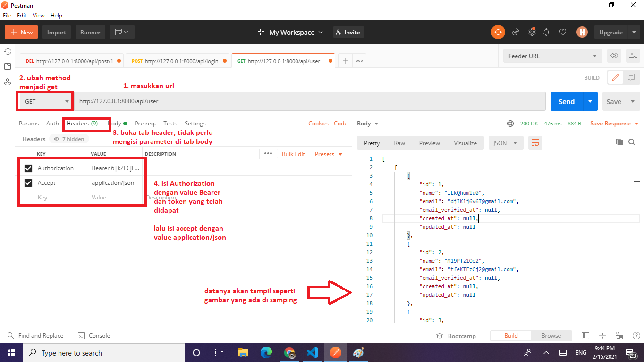644x364 pixels.
Task: Click the Capture requests satellite icon
Action: [515, 32]
